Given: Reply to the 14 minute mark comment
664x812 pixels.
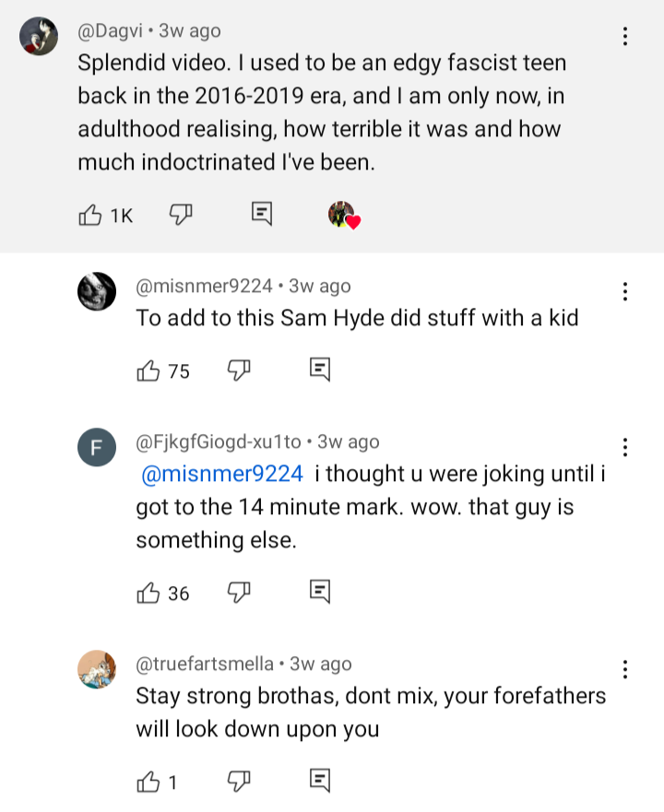Looking at the screenshot, I should click(x=319, y=594).
